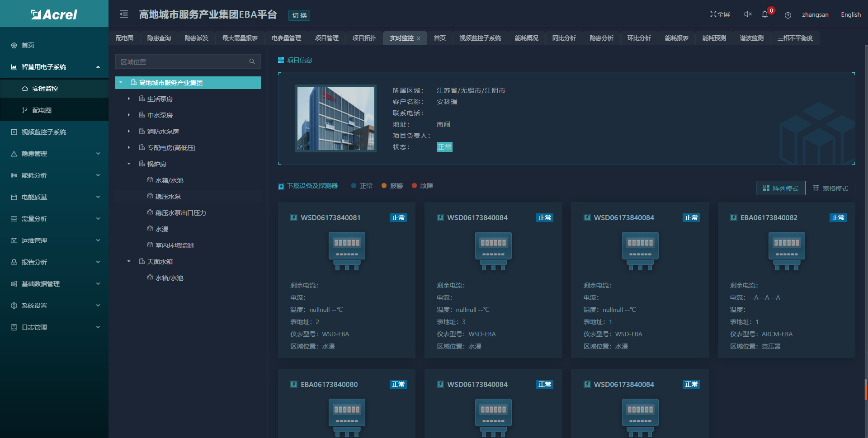Click the 切换 button next to platform title
Screen dimensions: 868x438
click(x=300, y=15)
